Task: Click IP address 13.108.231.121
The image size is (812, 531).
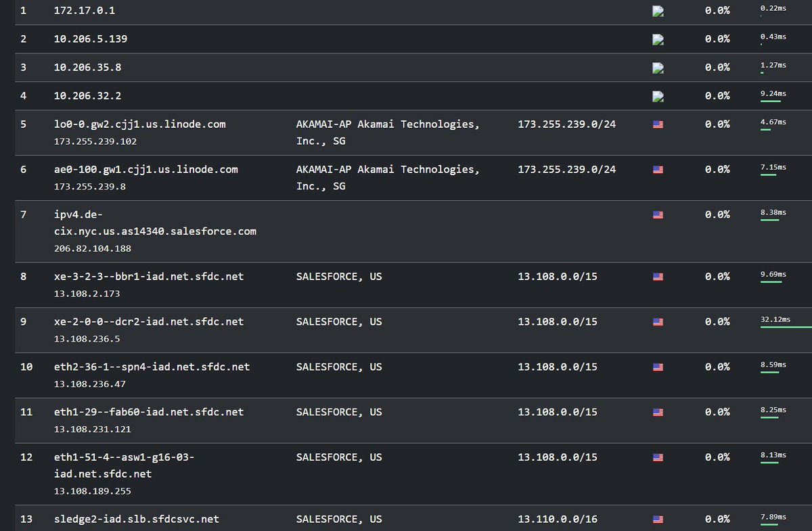Action: click(x=92, y=430)
